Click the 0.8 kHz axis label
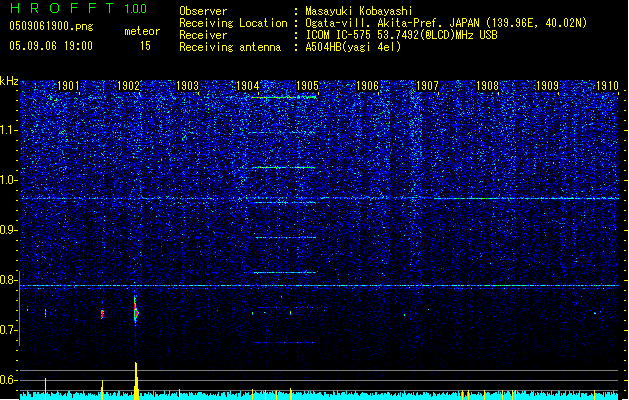The height and width of the screenshot is (400, 629). click(8, 280)
